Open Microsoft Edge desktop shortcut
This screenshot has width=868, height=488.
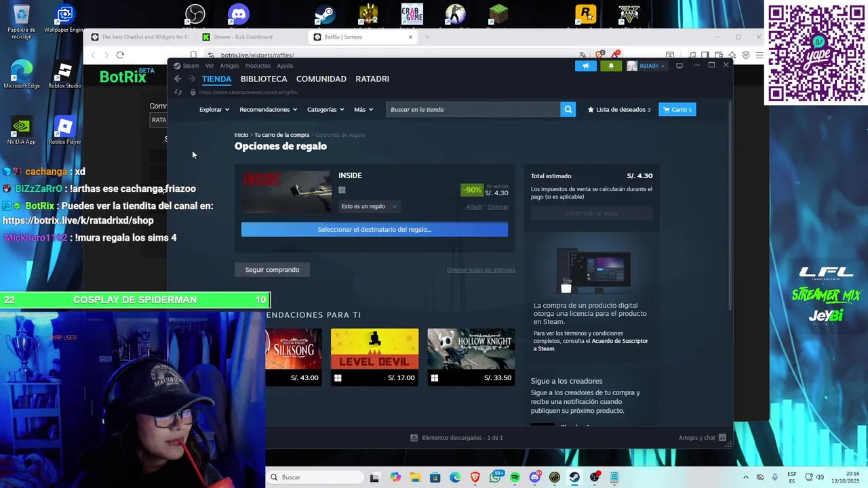21,75
